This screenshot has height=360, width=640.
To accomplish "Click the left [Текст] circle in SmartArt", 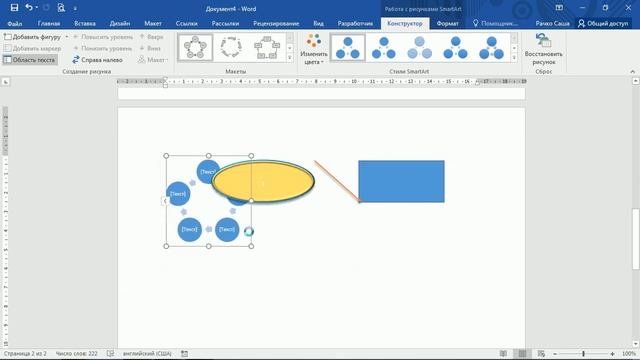I will pos(178,193).
